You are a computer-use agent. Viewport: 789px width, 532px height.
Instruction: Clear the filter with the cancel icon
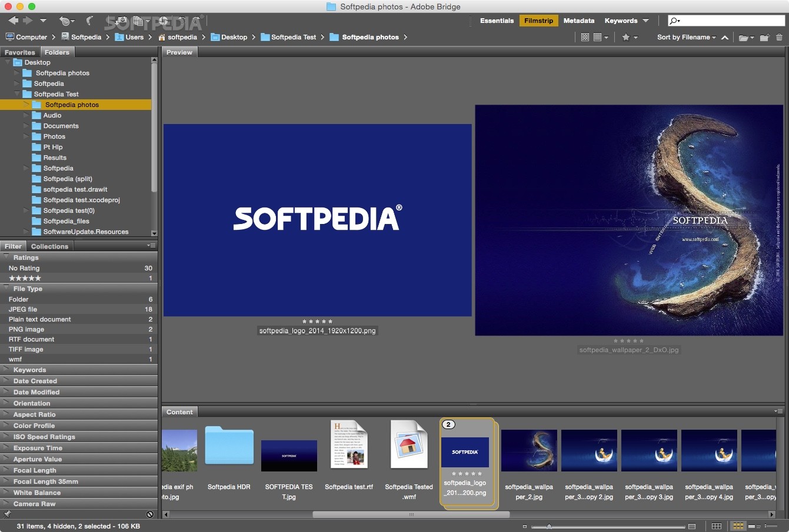click(x=150, y=514)
